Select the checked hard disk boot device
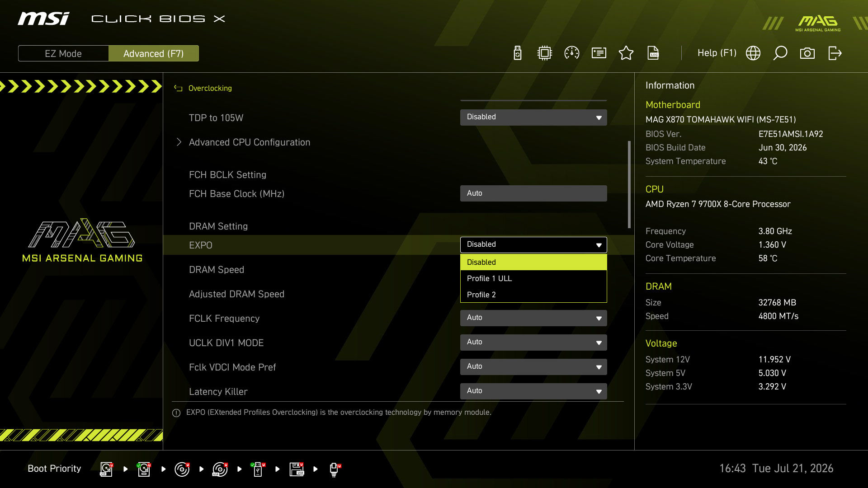The width and height of the screenshot is (868, 488). (x=144, y=469)
